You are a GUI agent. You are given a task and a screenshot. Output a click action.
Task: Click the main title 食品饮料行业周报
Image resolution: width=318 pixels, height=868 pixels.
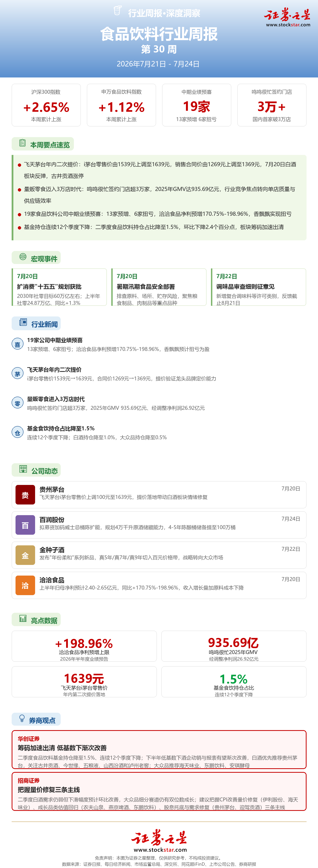click(x=159, y=34)
